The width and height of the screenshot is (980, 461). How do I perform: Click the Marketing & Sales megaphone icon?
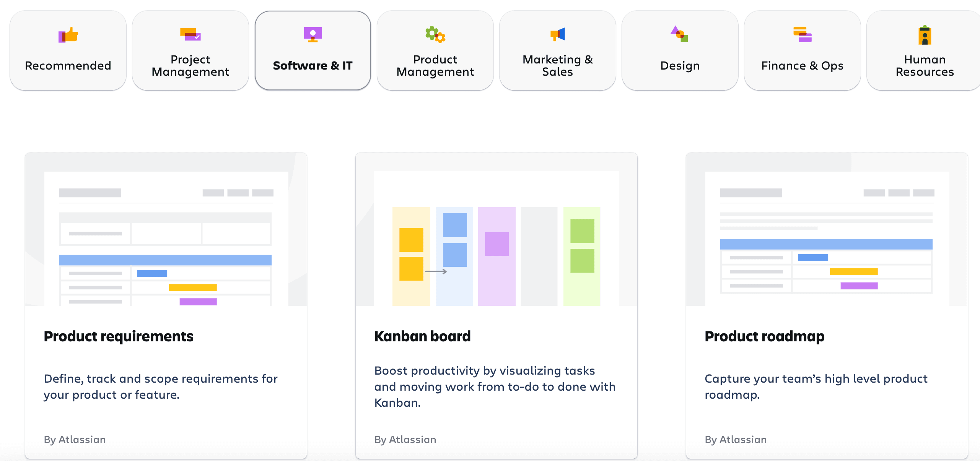pyautogui.click(x=558, y=34)
